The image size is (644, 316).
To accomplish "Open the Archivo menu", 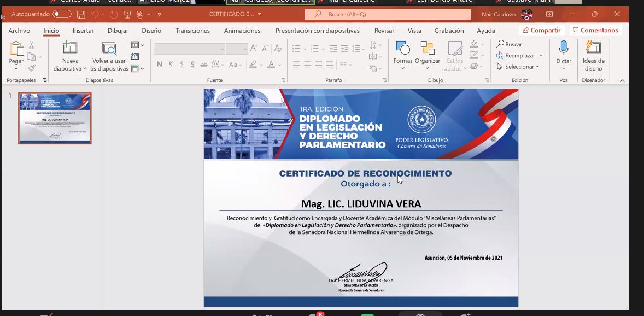I will [x=19, y=31].
